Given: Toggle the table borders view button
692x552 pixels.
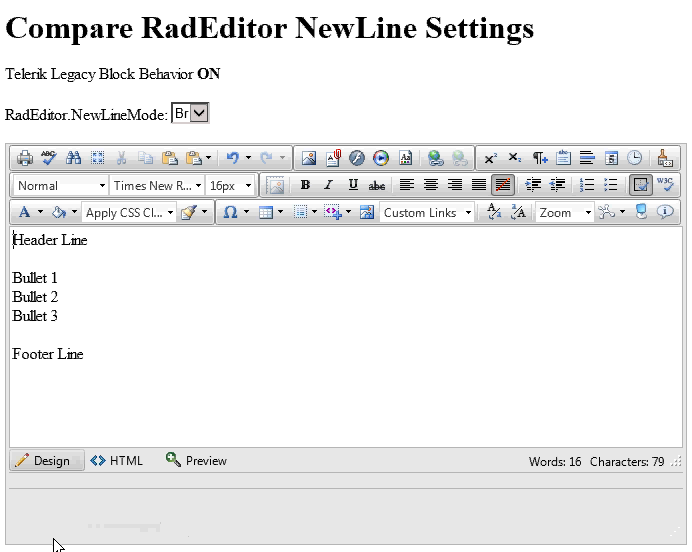Looking at the screenshot, I should (x=641, y=185).
